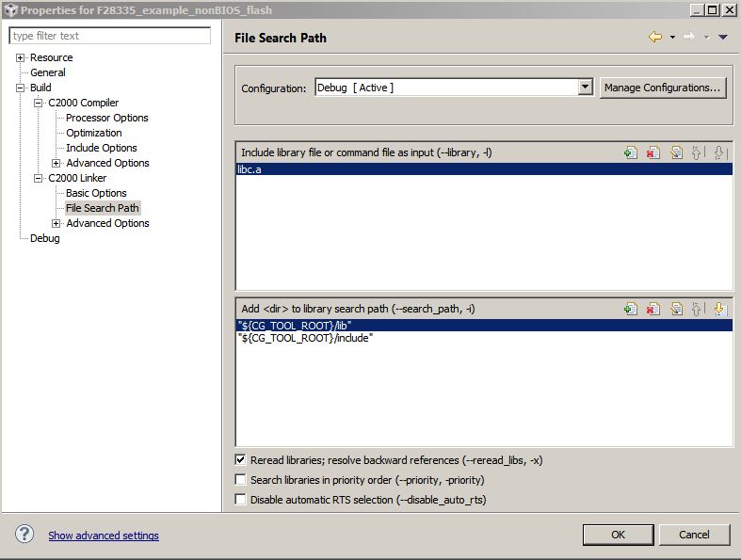
Task: Click the Cancel button
Action: (x=694, y=535)
